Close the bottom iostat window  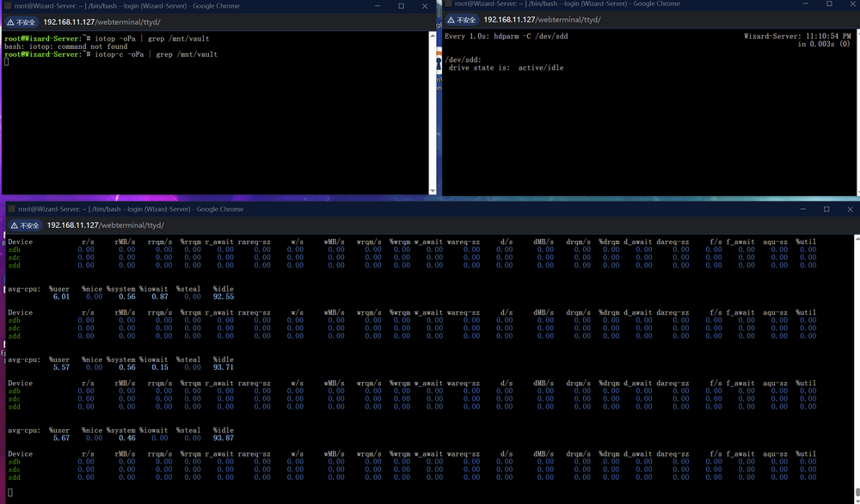coord(851,209)
